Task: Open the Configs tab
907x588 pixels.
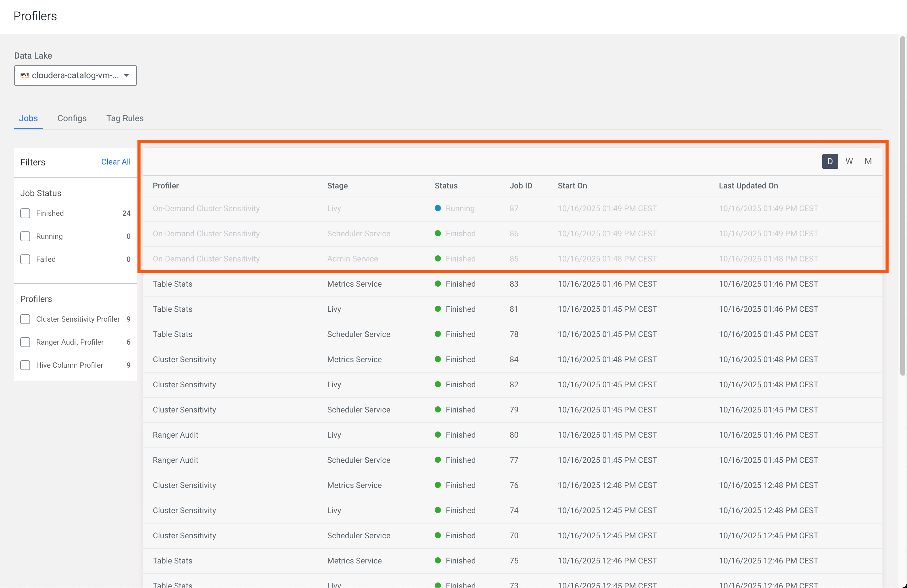Action: (72, 118)
